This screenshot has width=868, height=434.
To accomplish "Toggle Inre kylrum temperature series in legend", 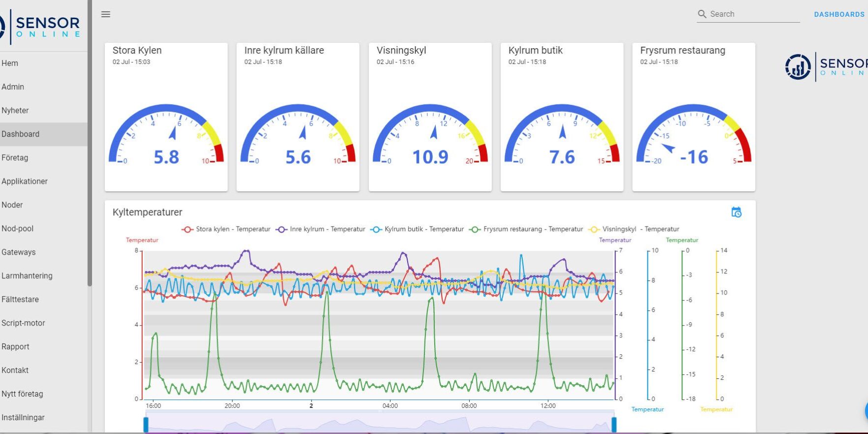I will coord(321,229).
